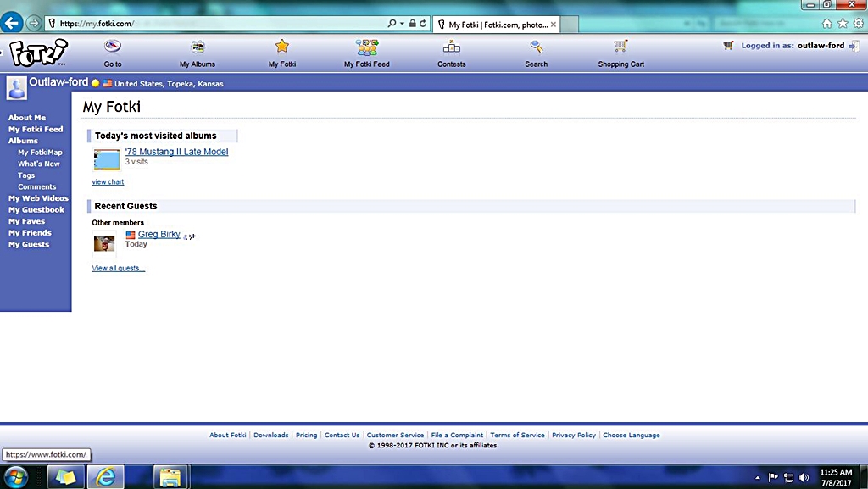Click the My Fotki star icon
Image resolution: width=868 pixels, height=489 pixels.
(282, 46)
